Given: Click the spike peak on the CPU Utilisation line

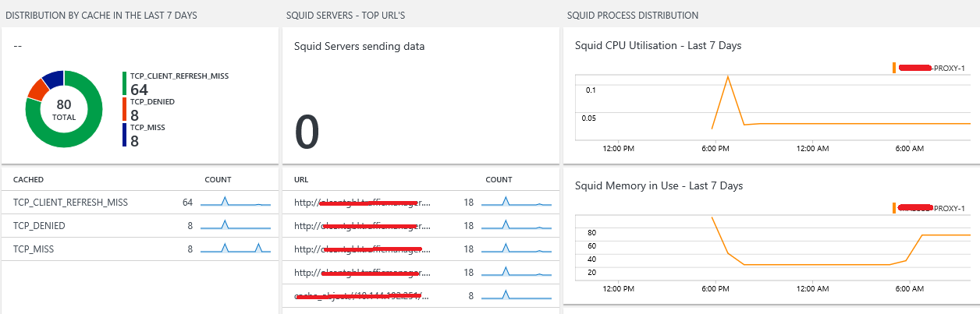Looking at the screenshot, I should [728, 76].
